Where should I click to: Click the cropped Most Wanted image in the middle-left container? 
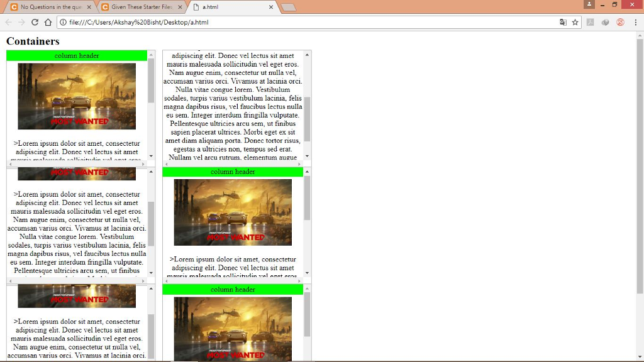(77, 173)
